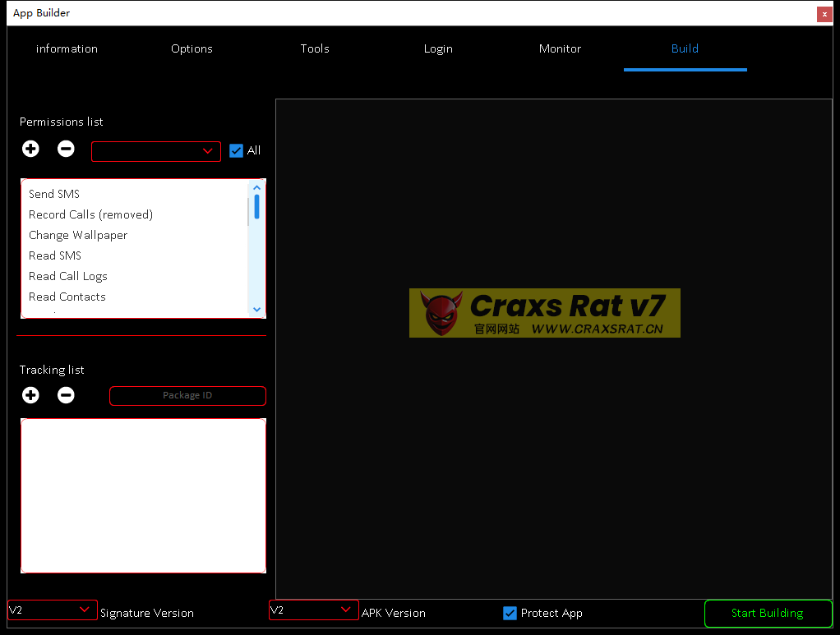Image resolution: width=840 pixels, height=635 pixels.
Task: Switch to the Options tab
Action: tap(192, 48)
